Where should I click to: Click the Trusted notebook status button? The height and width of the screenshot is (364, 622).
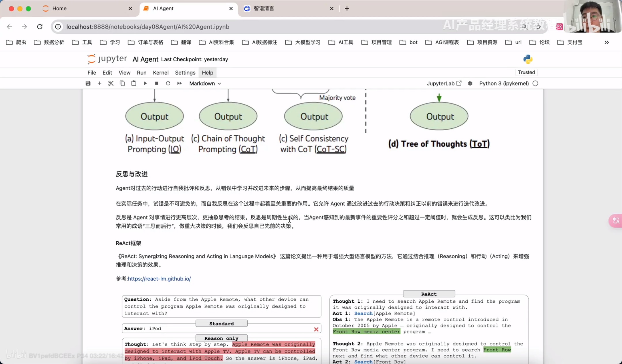pos(526,72)
